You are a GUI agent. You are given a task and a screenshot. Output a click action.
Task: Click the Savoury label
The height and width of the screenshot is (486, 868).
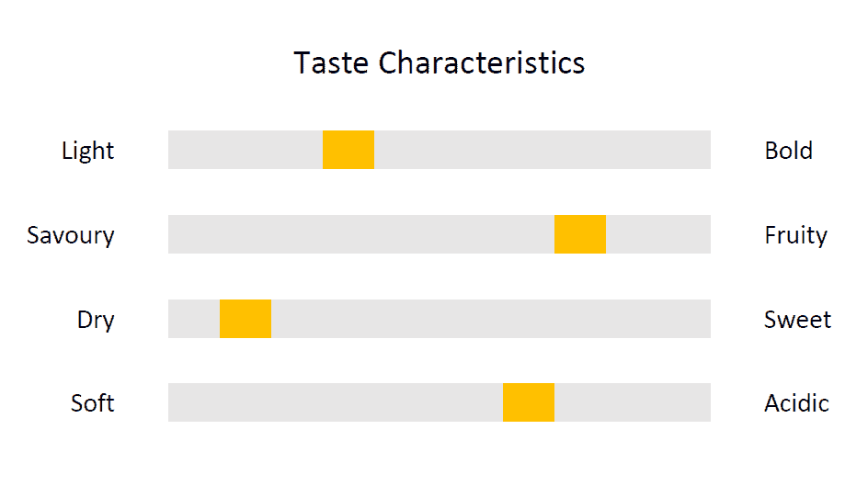tap(70, 236)
